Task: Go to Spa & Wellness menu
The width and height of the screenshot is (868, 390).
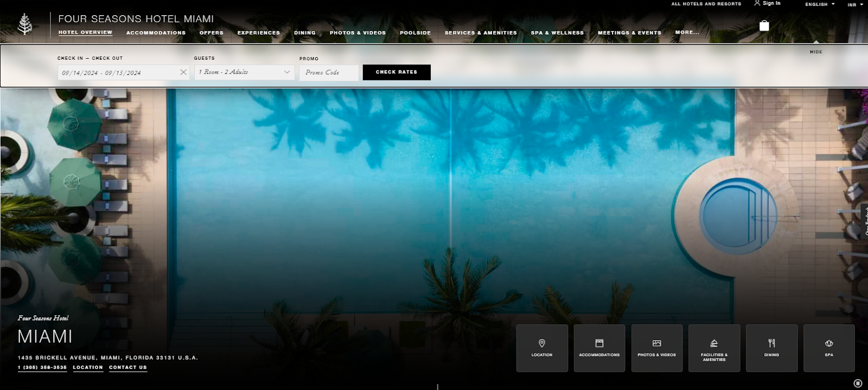Action: (x=557, y=33)
